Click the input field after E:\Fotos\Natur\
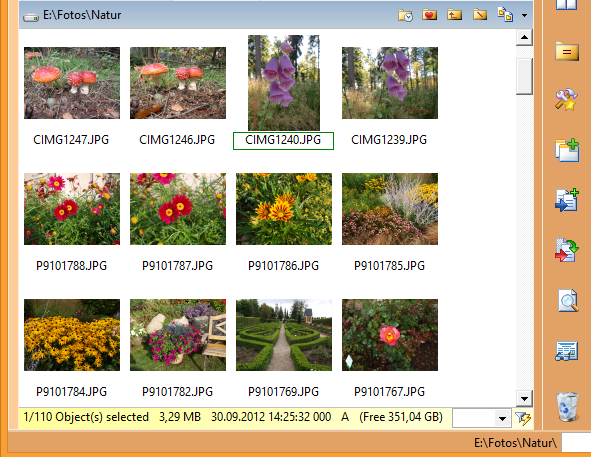Image resolution: width=591 pixels, height=457 pixels. click(576, 442)
